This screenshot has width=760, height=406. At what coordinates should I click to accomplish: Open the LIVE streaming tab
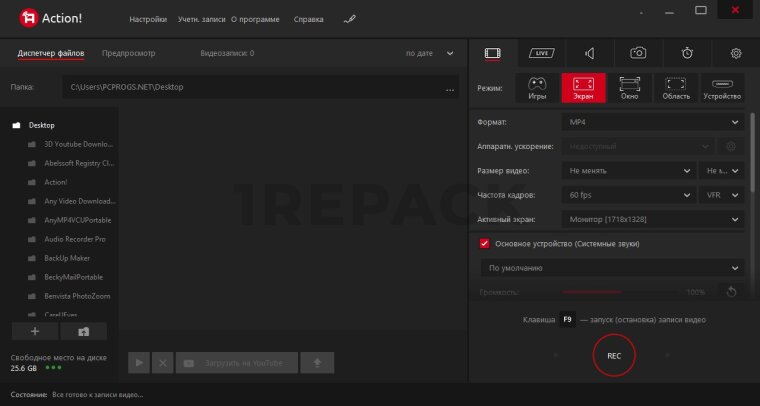pos(541,52)
